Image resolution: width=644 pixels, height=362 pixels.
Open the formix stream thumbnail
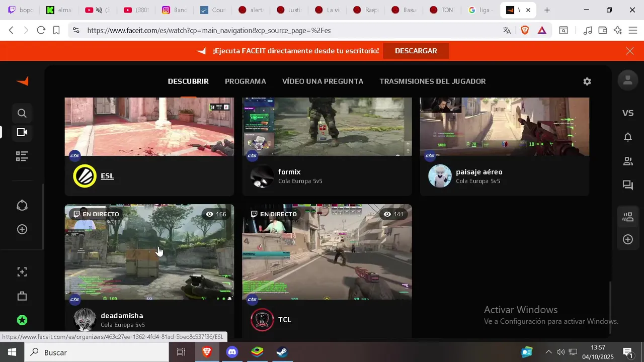point(327,127)
